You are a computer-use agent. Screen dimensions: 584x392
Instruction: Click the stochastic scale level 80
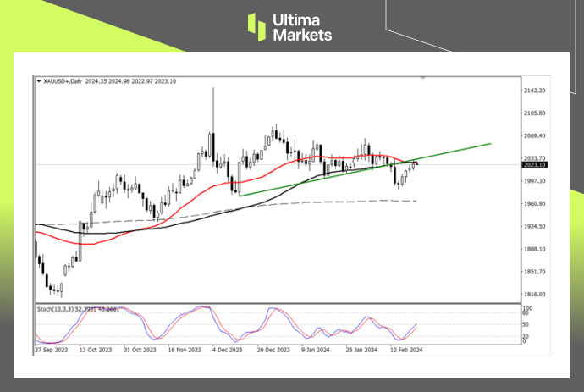(526, 315)
